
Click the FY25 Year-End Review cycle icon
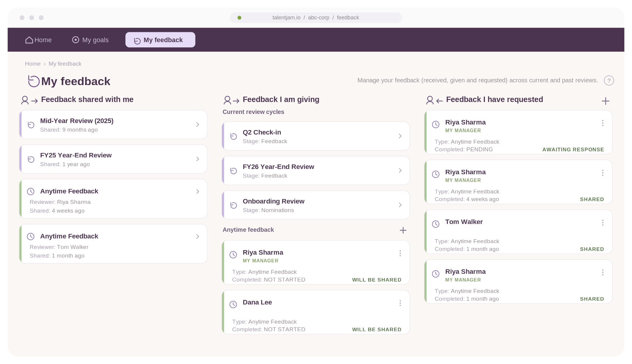click(x=31, y=159)
